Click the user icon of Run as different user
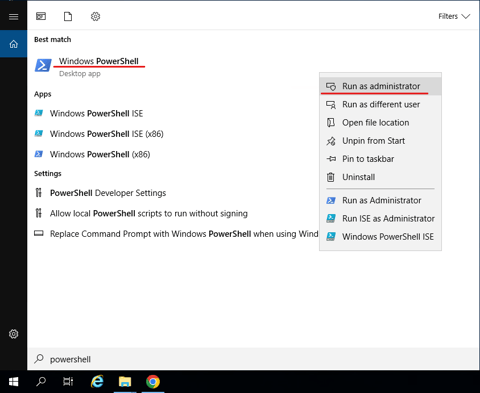480x393 pixels. pyautogui.click(x=331, y=105)
